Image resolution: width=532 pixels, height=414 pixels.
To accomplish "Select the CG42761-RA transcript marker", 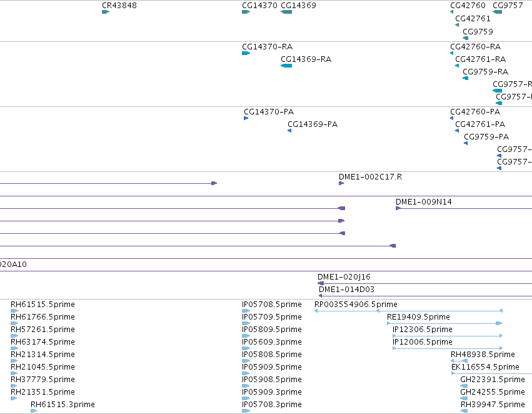I will (x=457, y=66).
